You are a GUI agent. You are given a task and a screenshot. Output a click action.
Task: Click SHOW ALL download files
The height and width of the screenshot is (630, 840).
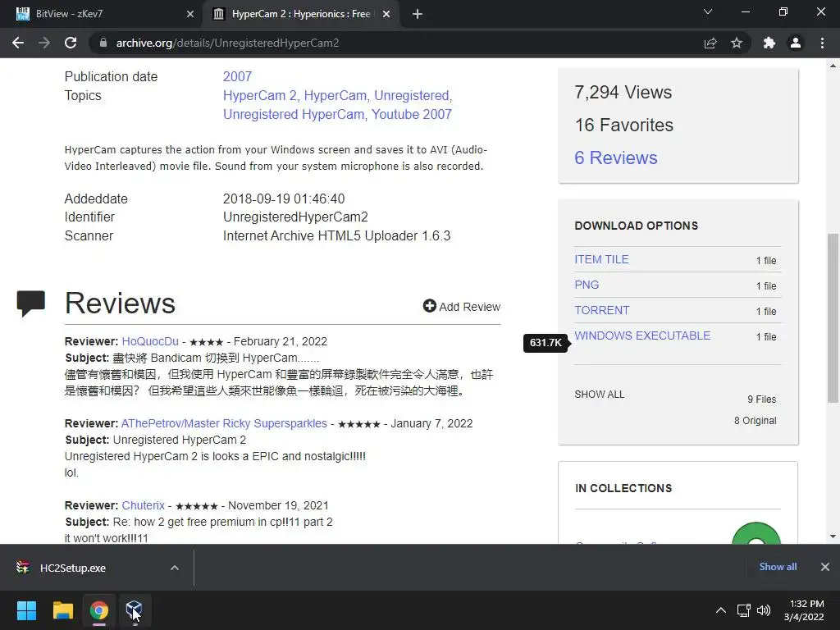tap(600, 395)
